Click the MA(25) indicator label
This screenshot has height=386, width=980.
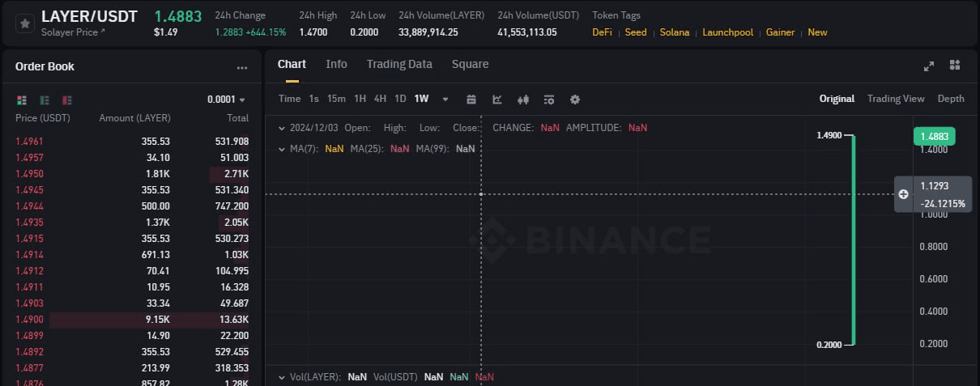pyautogui.click(x=368, y=149)
